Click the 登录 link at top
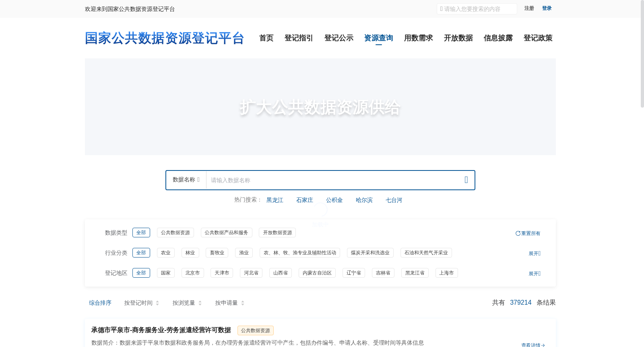644x347 pixels. point(547,8)
